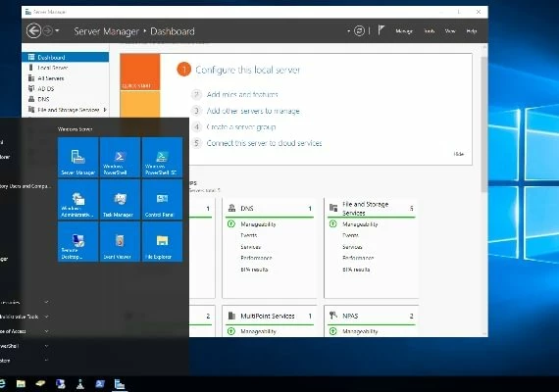
Task: Click Manageability in the MultiPoint Services tile
Action: tap(258, 332)
